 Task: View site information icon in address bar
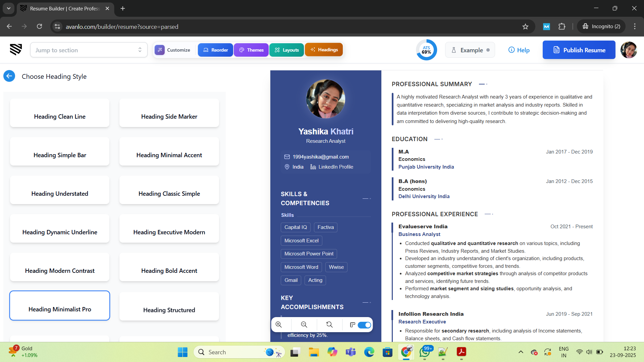click(x=57, y=26)
